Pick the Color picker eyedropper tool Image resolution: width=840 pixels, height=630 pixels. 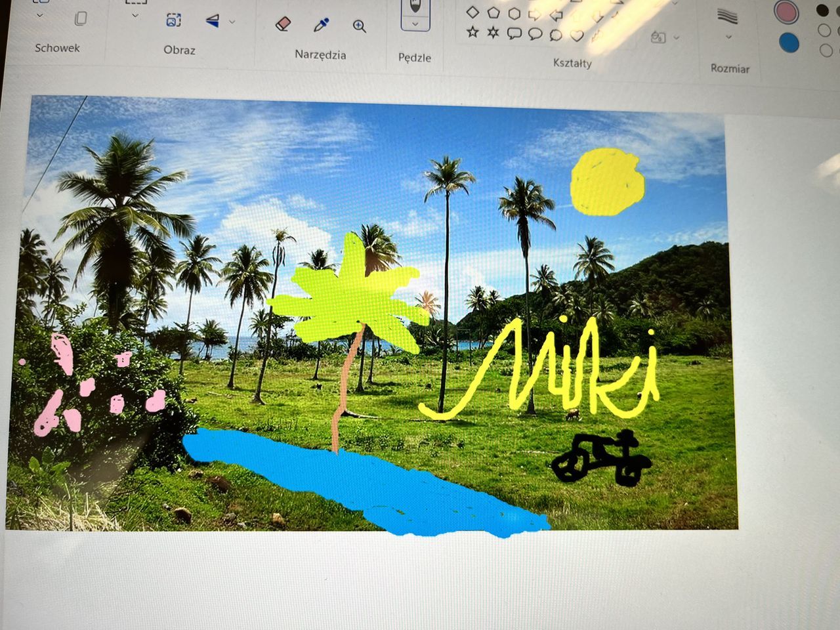(x=321, y=26)
